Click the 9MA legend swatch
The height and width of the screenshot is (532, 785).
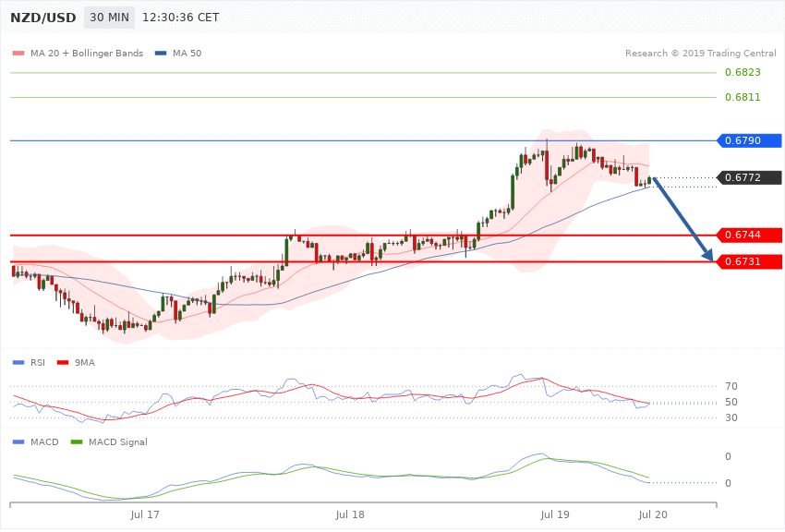point(63,362)
